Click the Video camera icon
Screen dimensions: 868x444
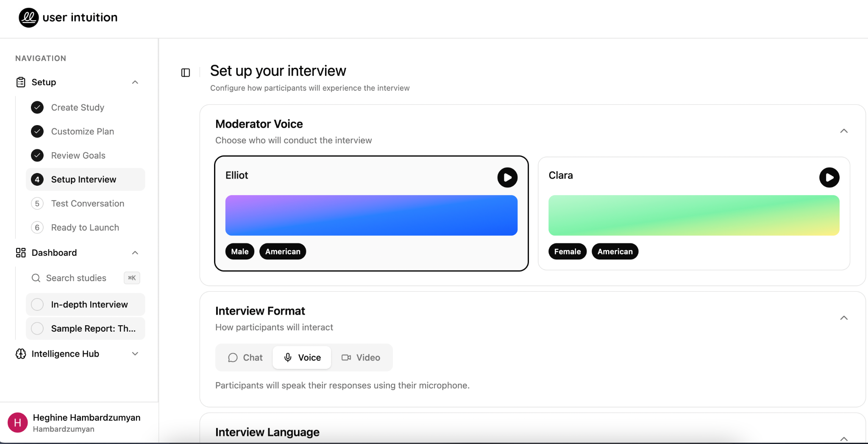point(346,357)
